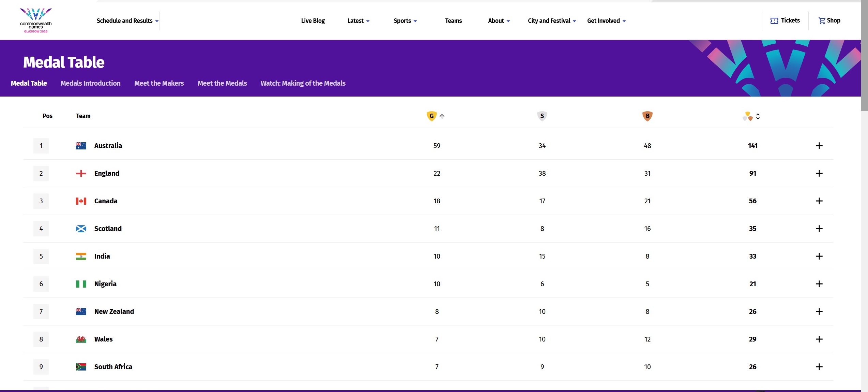
Task: Open Watch: Making of the Medals tab
Action: pos(303,83)
